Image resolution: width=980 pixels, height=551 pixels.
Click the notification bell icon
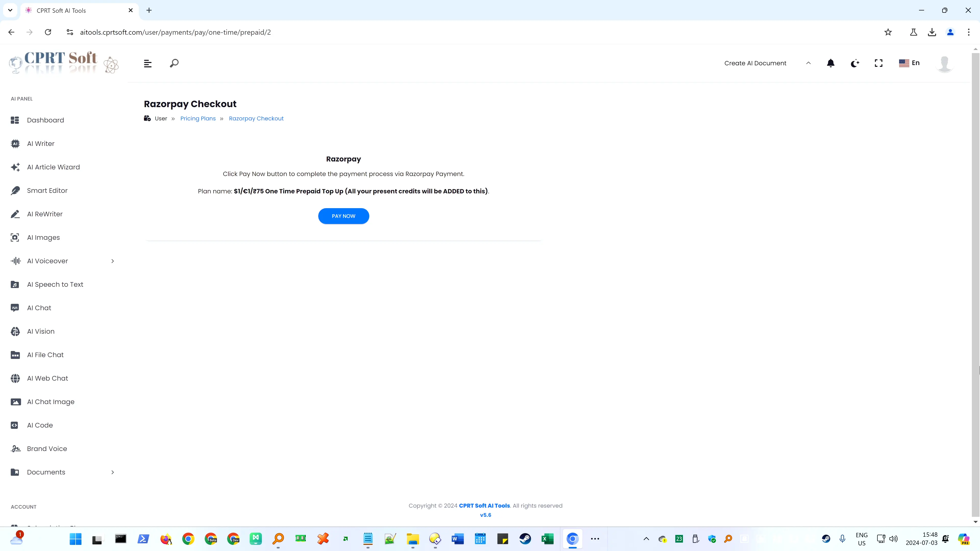click(x=831, y=62)
